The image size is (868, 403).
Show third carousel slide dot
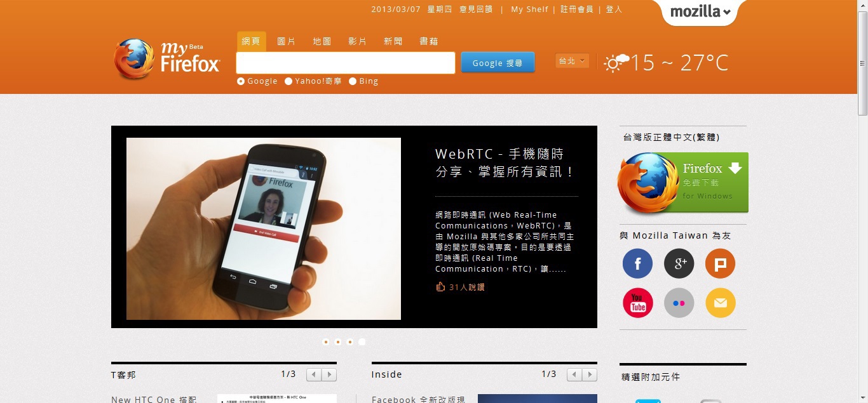350,341
